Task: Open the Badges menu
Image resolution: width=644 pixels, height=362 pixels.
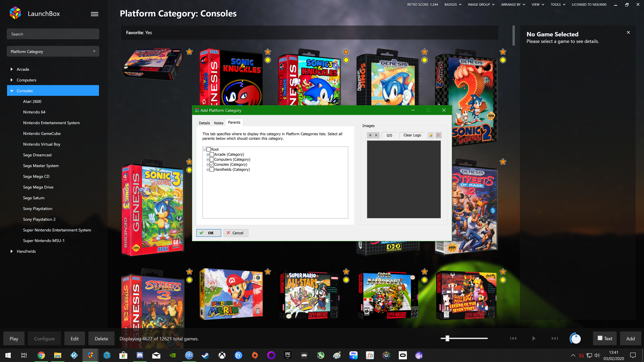Action: pyautogui.click(x=453, y=5)
